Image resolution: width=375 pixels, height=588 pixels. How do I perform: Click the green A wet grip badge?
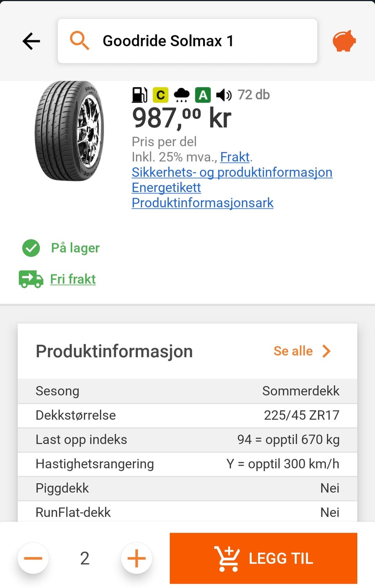pos(203,95)
